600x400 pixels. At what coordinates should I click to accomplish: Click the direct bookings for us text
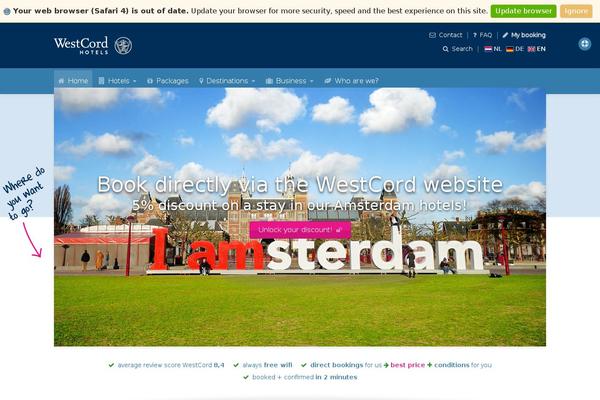coord(346,365)
